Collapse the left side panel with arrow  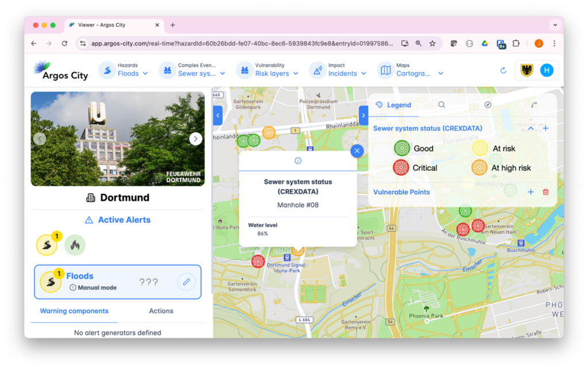[x=218, y=115]
